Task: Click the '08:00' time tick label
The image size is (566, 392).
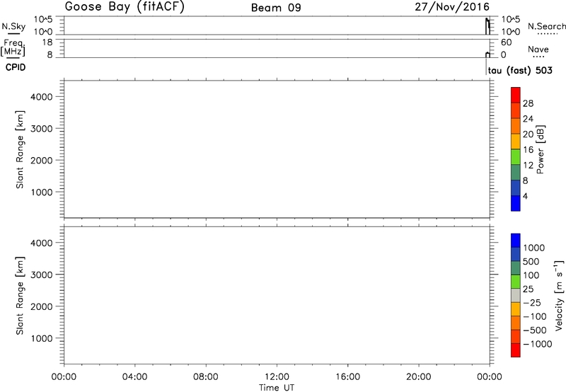Action: [x=206, y=377]
